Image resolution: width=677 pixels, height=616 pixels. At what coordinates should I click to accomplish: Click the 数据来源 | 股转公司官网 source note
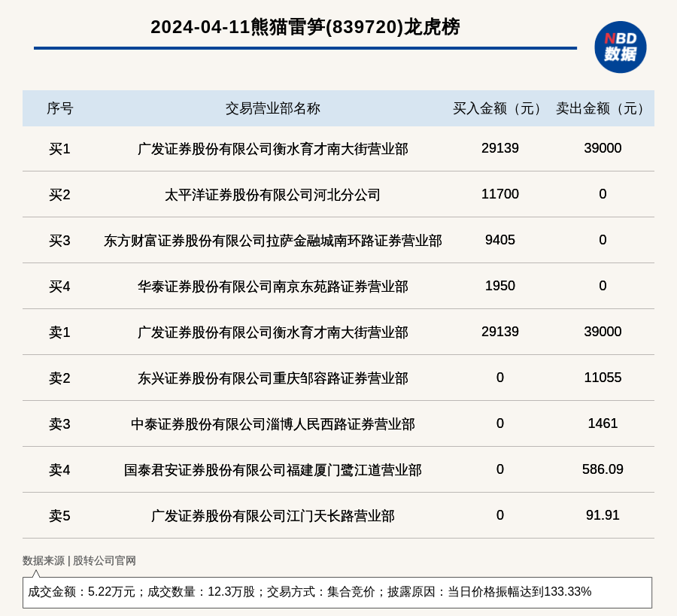tap(79, 560)
